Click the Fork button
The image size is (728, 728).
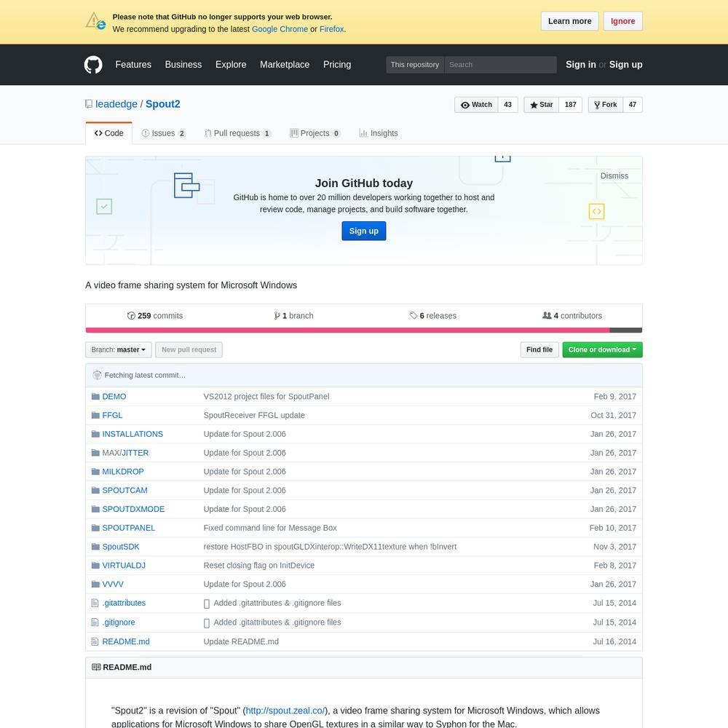606,105
